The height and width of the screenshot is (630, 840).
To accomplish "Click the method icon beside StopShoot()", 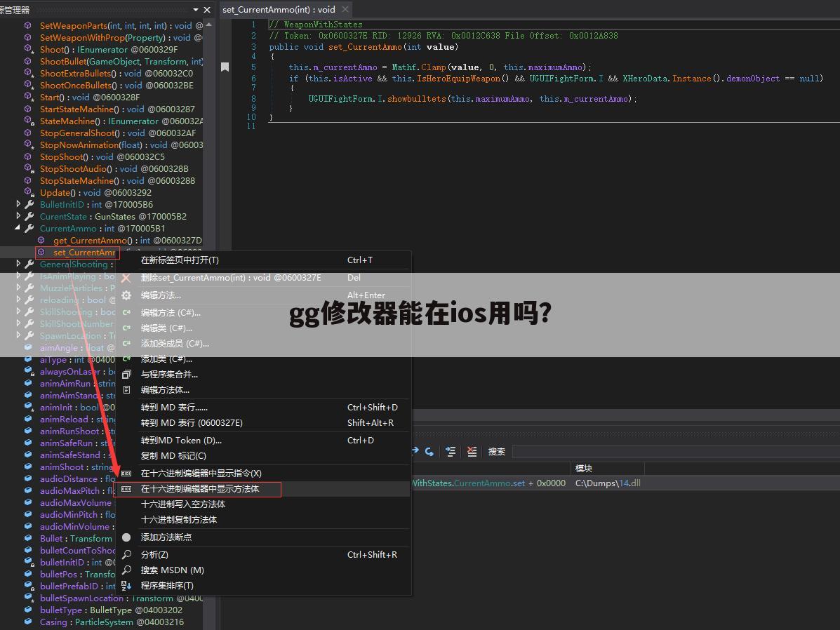I will [x=28, y=156].
